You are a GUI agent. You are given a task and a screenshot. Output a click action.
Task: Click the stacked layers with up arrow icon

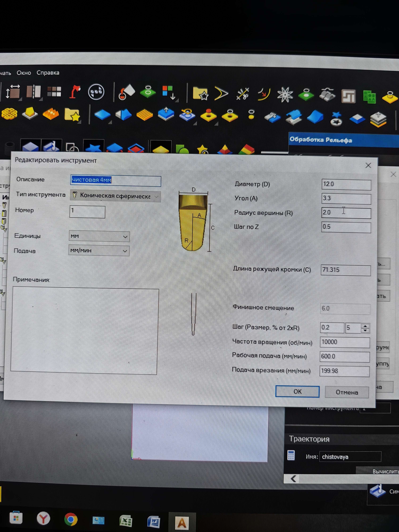[378, 120]
